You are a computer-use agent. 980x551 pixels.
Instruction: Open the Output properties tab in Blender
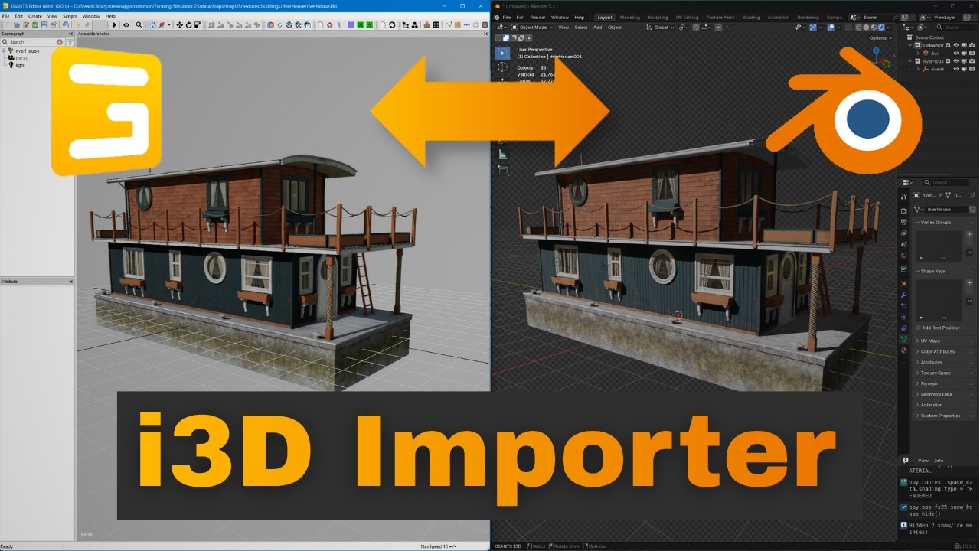[903, 223]
